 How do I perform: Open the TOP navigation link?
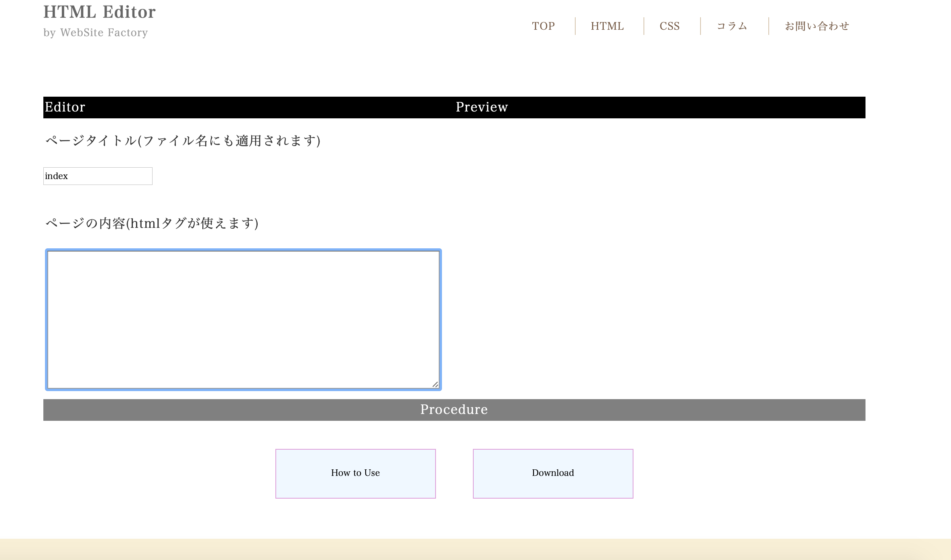coord(543,26)
